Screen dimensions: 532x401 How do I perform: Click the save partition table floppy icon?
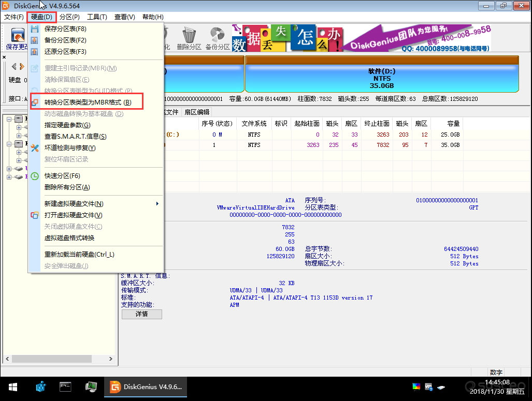[x=35, y=29]
